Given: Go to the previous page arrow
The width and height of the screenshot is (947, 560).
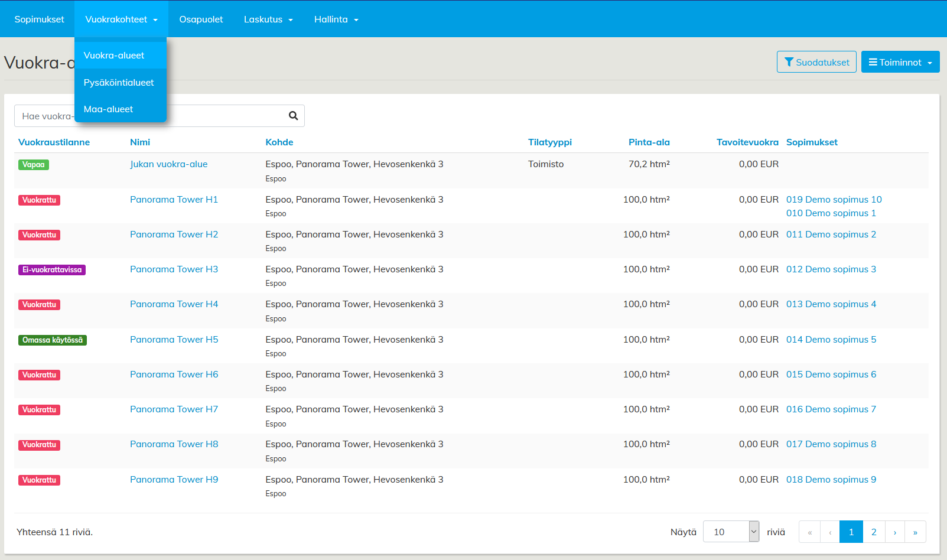Looking at the screenshot, I should point(830,532).
